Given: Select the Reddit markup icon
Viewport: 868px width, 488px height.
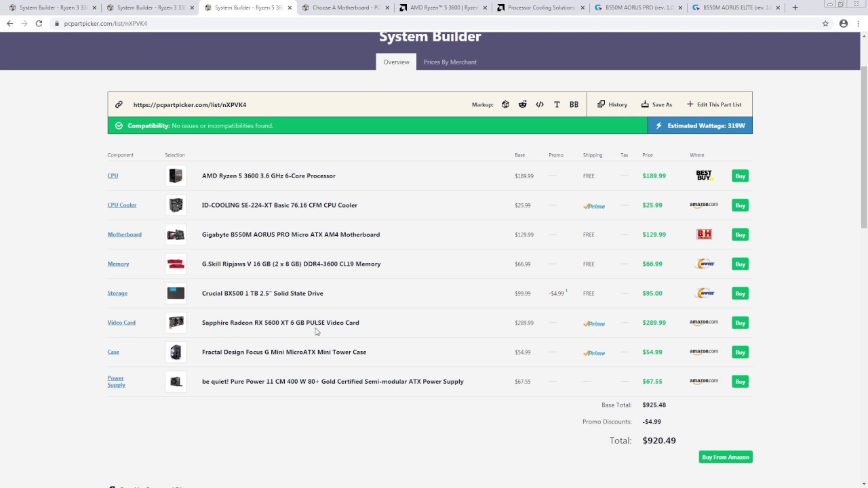Looking at the screenshot, I should 522,104.
